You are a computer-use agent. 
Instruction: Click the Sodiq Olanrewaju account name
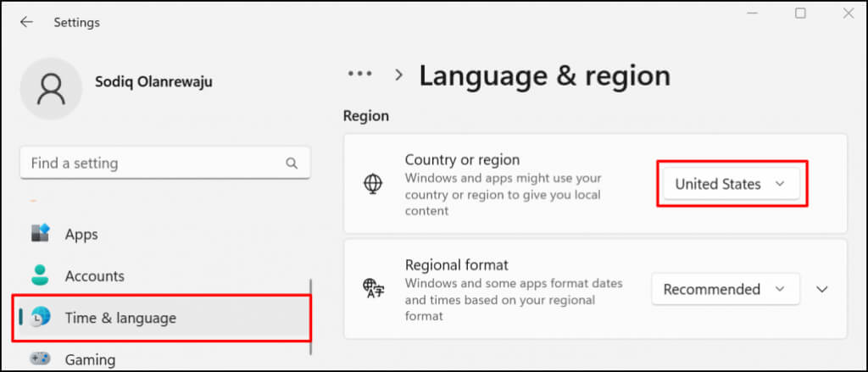click(153, 82)
